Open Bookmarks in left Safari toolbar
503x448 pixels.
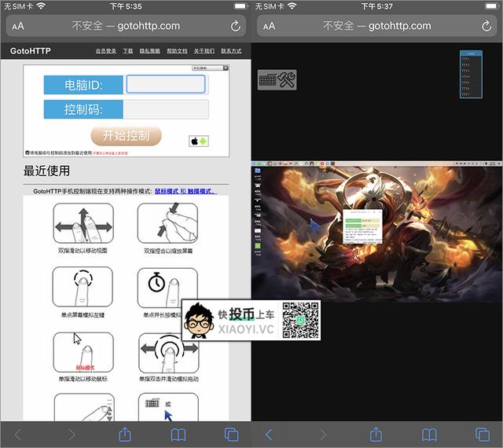(x=178, y=435)
